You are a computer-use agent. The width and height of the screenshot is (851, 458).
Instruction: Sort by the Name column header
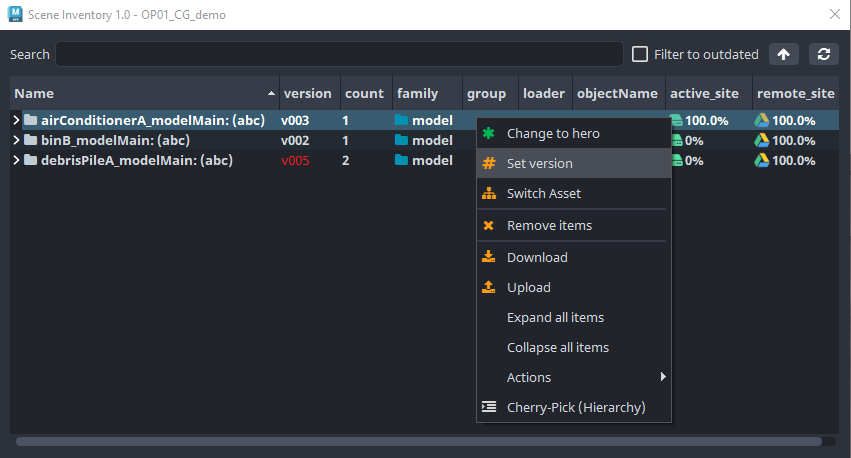144,93
